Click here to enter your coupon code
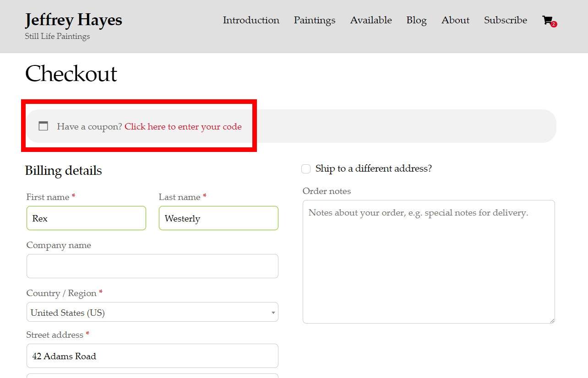 tap(183, 127)
